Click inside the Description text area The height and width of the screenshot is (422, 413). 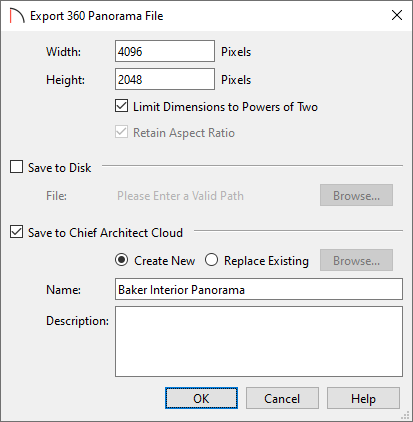tap(259, 342)
